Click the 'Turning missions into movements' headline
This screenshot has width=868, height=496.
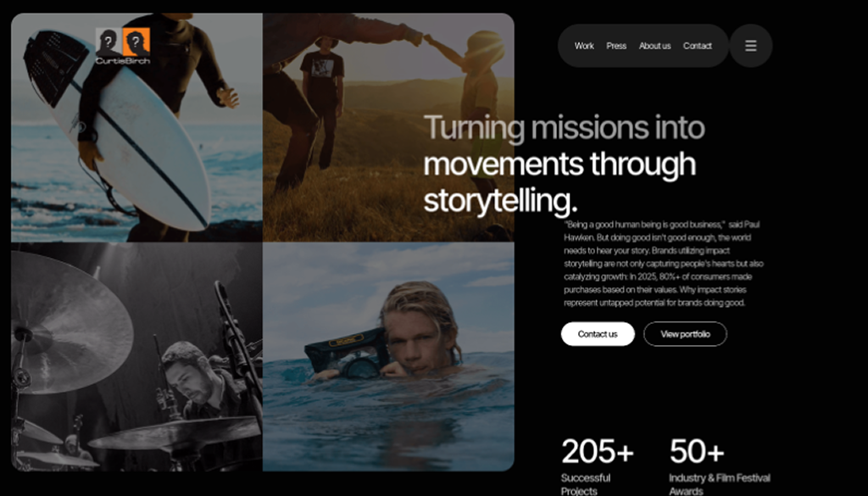coord(564,164)
